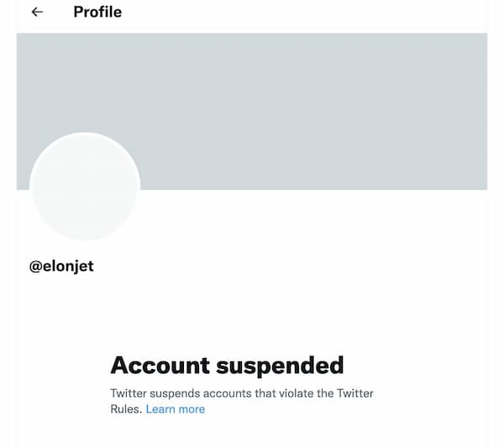Select the @elonjet username handle
Screen dimensions: 504x448
point(61,266)
